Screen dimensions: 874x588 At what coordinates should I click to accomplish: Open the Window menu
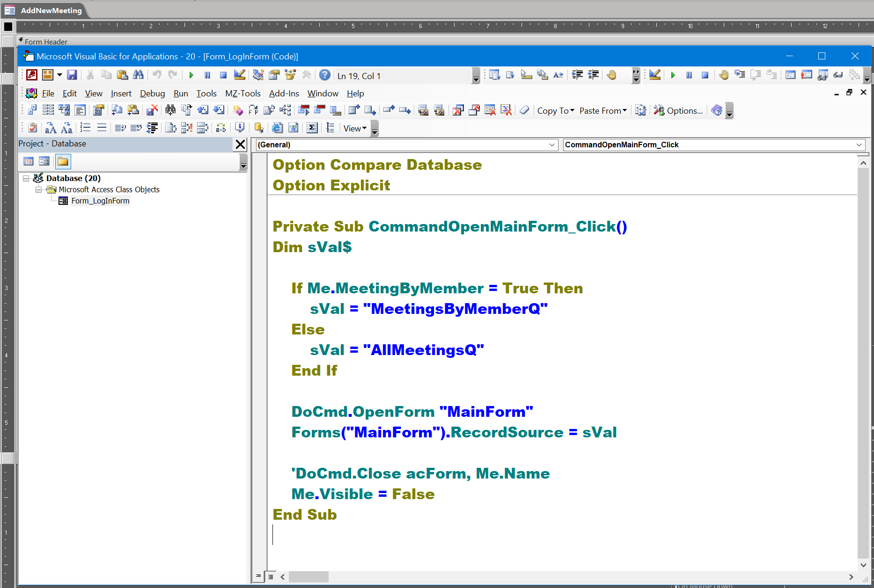click(323, 94)
